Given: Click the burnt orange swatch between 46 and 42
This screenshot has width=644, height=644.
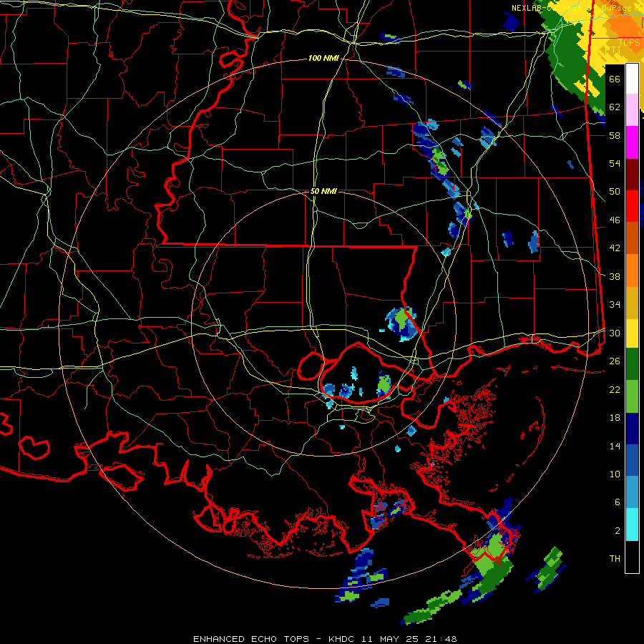Looking at the screenshot, I should coord(632,238).
